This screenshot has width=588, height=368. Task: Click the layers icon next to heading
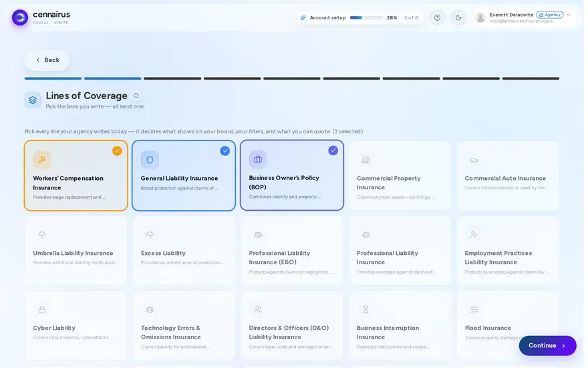click(x=33, y=100)
